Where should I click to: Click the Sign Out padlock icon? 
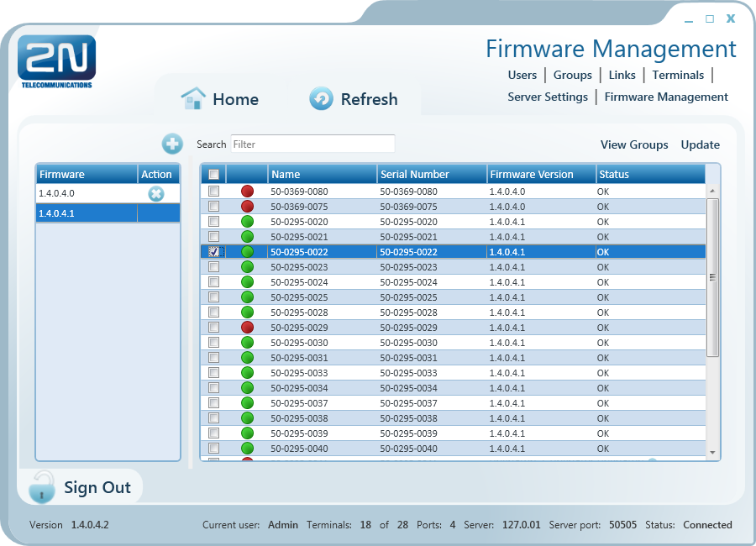pos(42,487)
